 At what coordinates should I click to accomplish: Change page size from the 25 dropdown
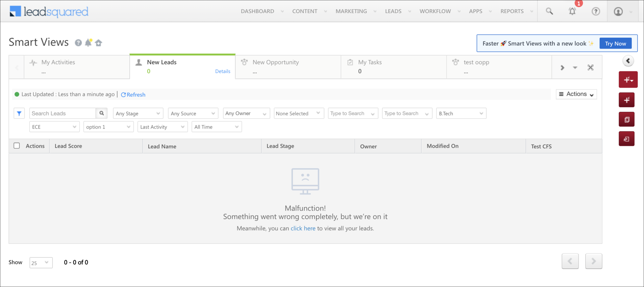[x=41, y=262]
